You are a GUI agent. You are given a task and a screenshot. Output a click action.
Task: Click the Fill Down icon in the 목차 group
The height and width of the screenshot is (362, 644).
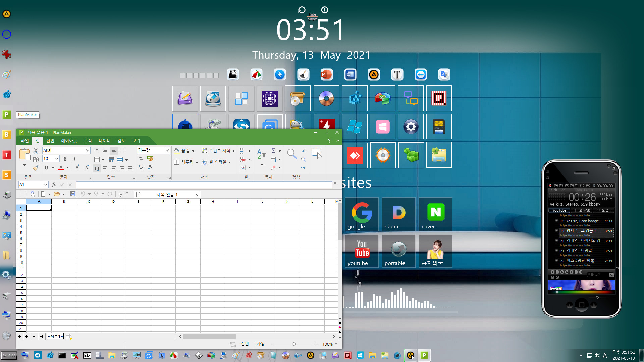click(x=273, y=159)
